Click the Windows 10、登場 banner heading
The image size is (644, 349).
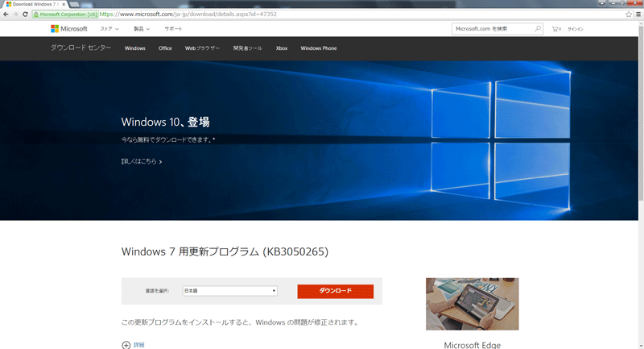point(166,122)
